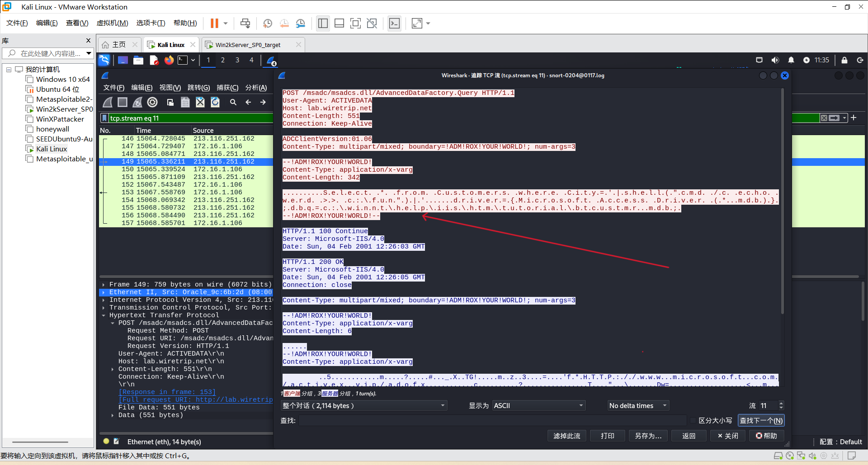Select Windows 10 x64 in the library
Viewport: 868px width, 465px height.
pos(63,80)
